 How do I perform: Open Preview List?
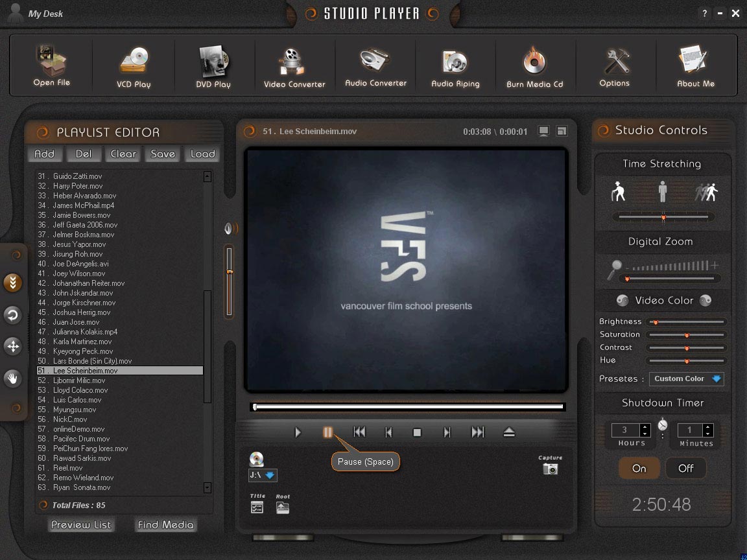81,525
